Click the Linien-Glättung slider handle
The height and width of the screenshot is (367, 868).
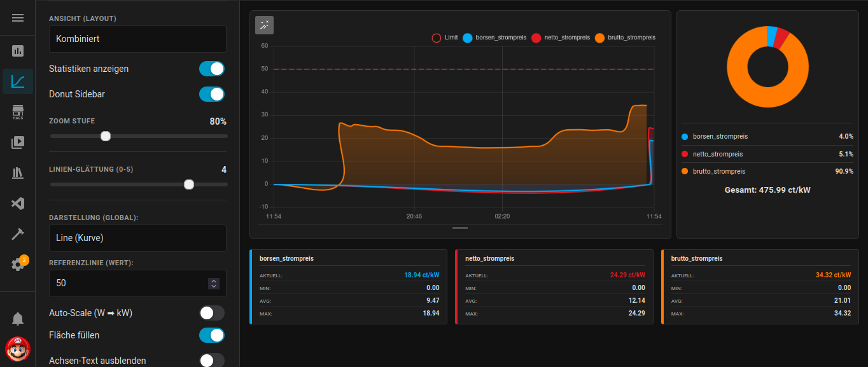point(189,184)
